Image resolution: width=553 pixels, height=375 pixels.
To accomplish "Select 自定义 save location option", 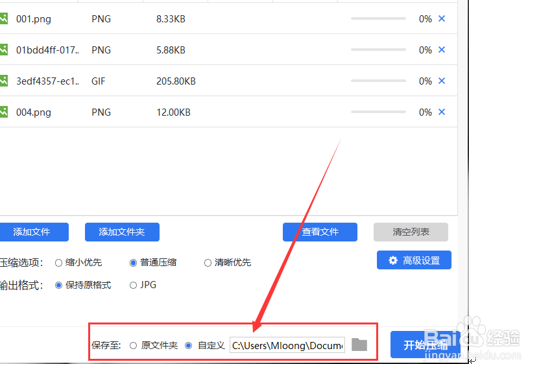I will point(188,345).
